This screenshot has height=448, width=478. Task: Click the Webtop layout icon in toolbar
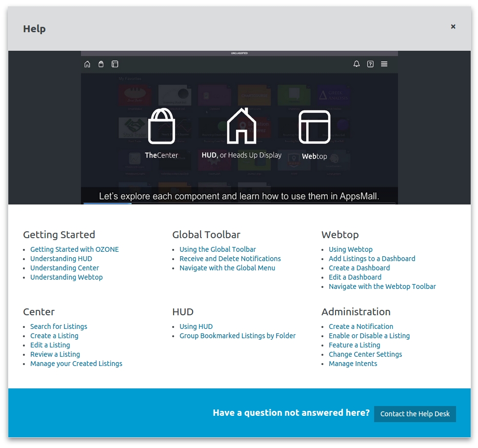[115, 64]
